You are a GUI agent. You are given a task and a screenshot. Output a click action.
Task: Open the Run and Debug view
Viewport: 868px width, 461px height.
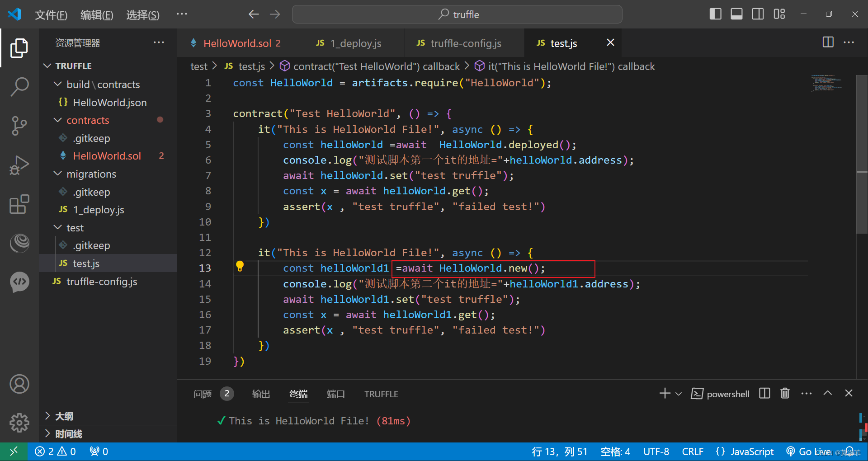tap(19, 165)
